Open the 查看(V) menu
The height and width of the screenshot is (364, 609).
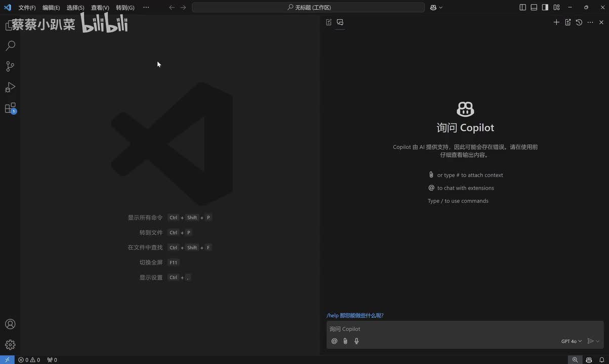[100, 8]
